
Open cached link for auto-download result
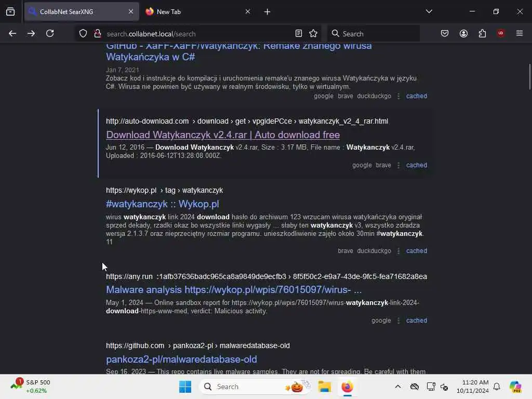tap(417, 165)
